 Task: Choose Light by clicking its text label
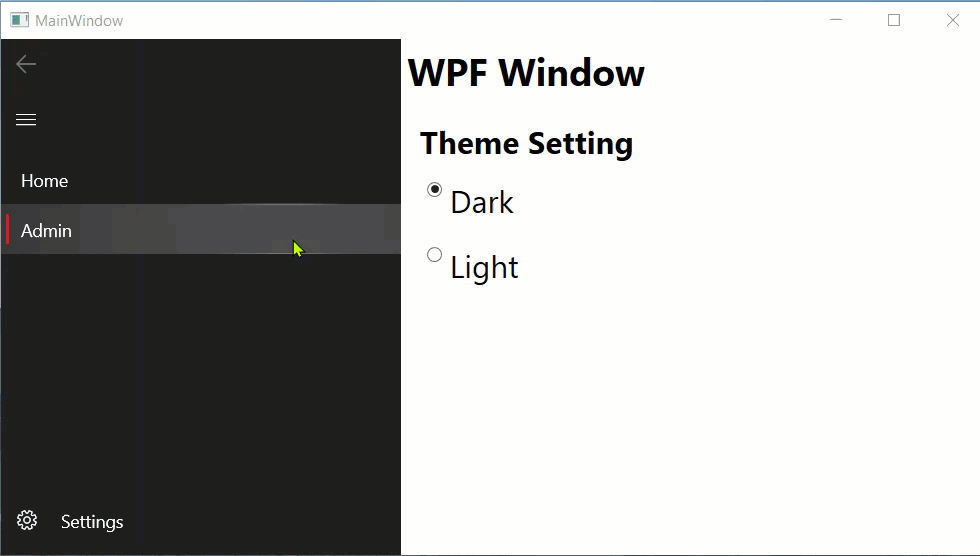(484, 268)
